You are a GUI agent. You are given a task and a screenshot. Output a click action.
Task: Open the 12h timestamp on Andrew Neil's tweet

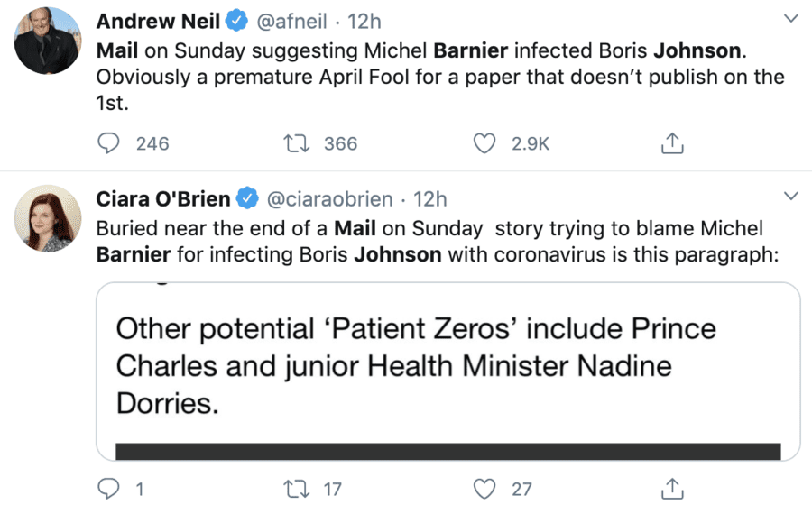[364, 20]
